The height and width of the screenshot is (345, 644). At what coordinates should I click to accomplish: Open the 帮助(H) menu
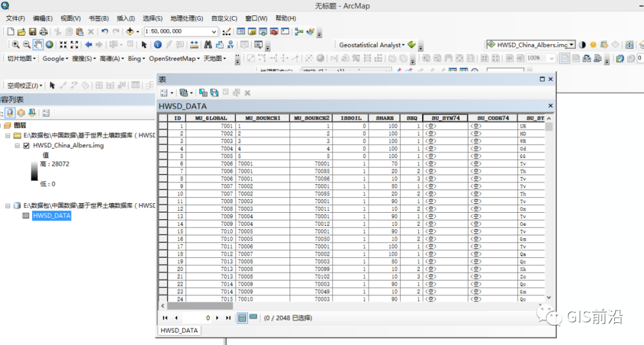pyautogui.click(x=286, y=18)
